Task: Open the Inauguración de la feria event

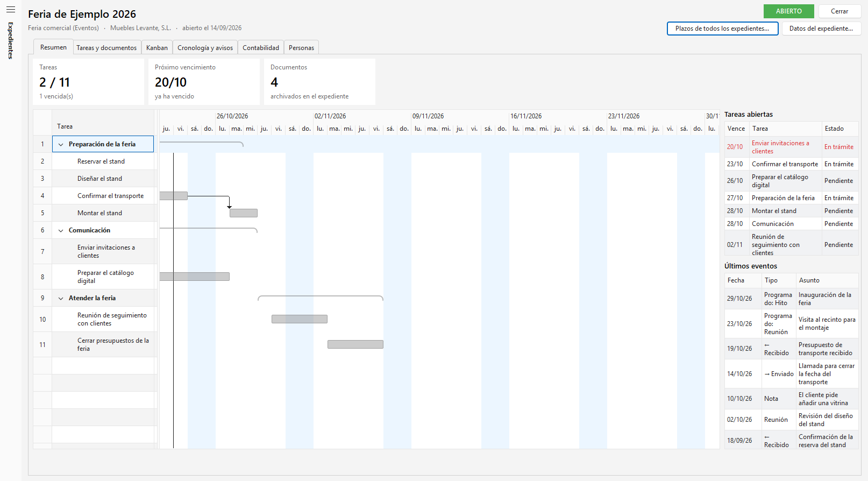Action: [x=791, y=299]
